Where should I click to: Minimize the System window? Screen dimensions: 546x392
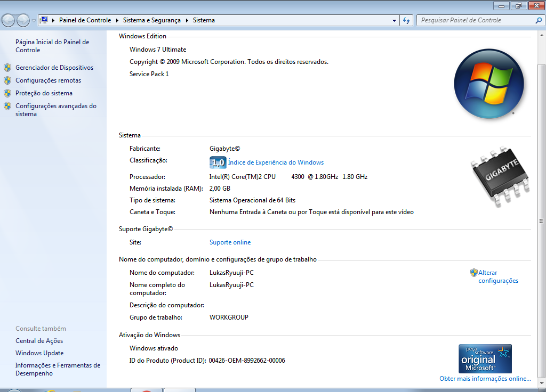(x=501, y=5)
